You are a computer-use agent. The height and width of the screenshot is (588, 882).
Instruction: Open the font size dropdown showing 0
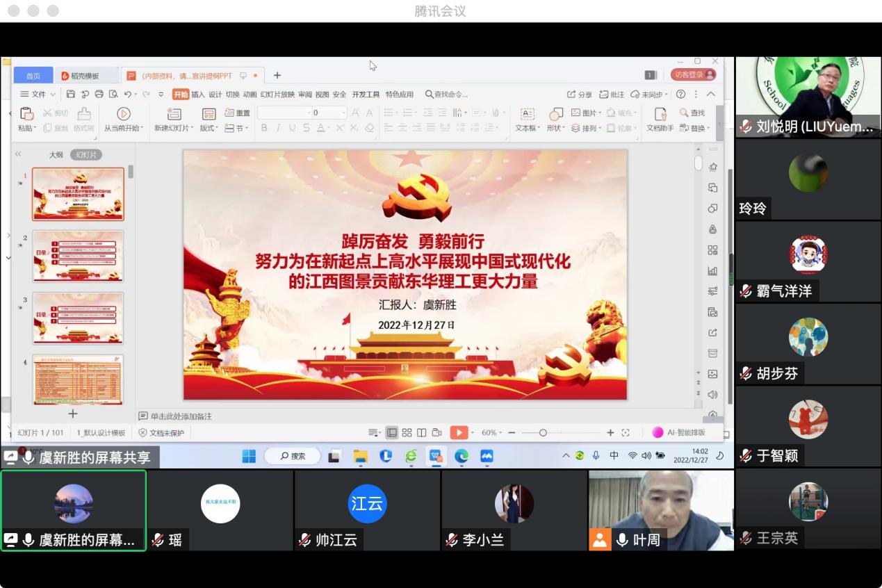click(343, 113)
